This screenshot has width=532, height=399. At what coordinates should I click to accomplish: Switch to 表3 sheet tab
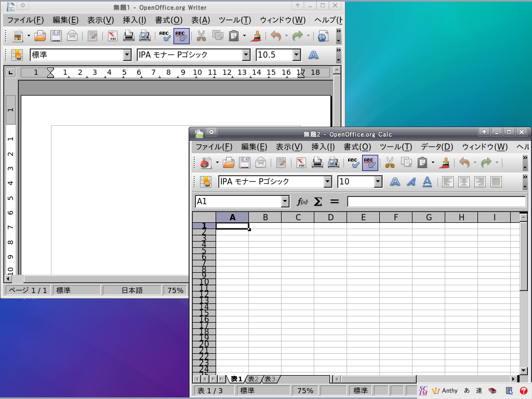[270, 379]
